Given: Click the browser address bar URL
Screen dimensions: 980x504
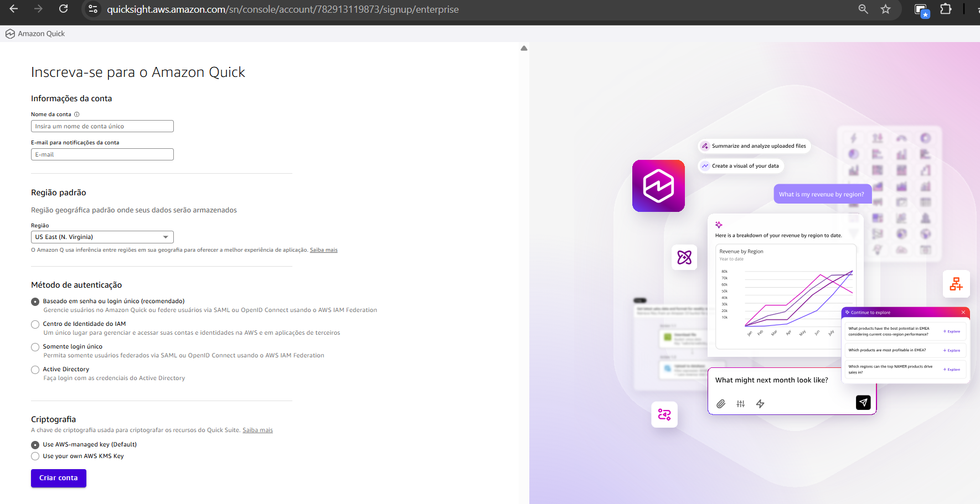Looking at the screenshot, I should (283, 9).
